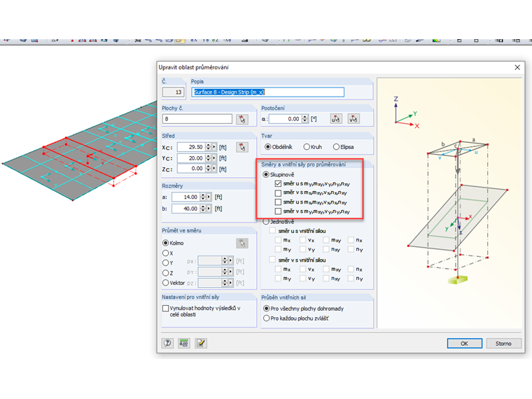Check 'směr v s my,mxy,vy,ny,nxy' checkbox
Image resolution: width=532 pixels, height=399 pixels.
(278, 211)
